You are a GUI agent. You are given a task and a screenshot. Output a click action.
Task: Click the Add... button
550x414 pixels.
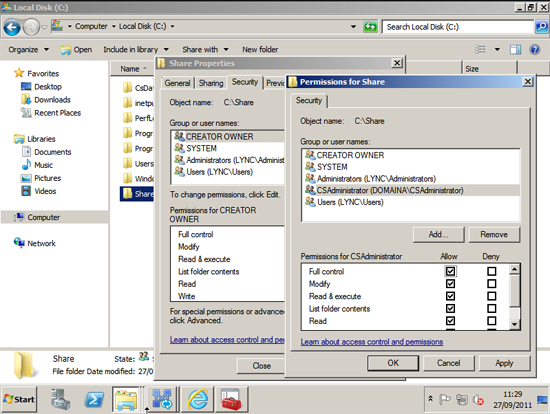click(x=438, y=234)
